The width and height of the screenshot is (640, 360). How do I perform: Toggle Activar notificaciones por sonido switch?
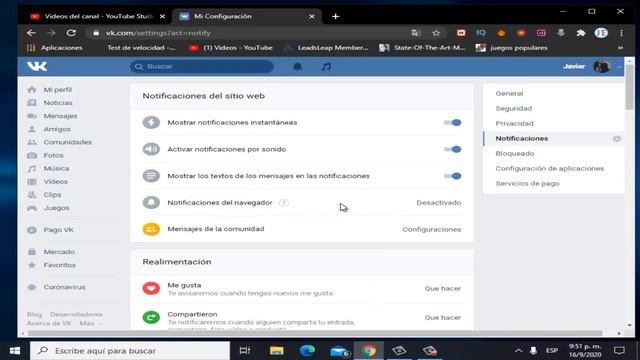(453, 149)
